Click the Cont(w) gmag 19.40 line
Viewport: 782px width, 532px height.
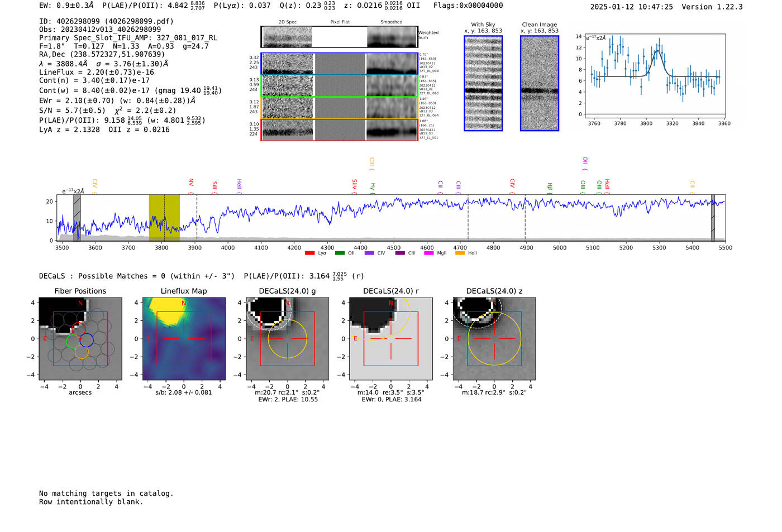coord(130,90)
